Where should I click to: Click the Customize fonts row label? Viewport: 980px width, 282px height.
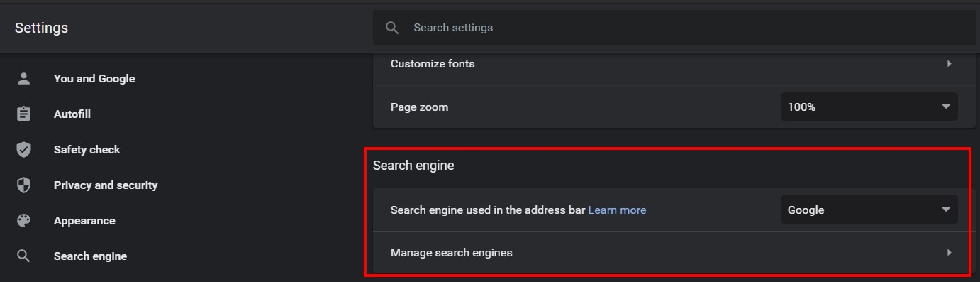433,63
